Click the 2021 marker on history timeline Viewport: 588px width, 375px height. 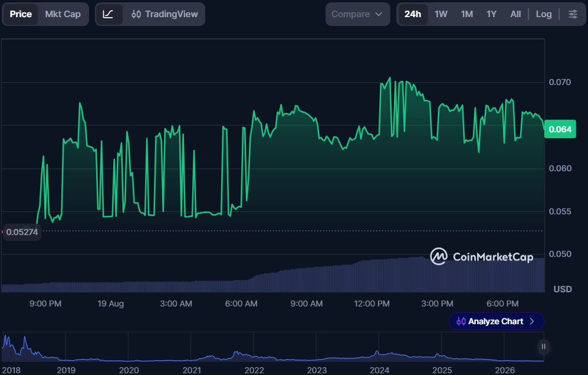pyautogui.click(x=192, y=370)
